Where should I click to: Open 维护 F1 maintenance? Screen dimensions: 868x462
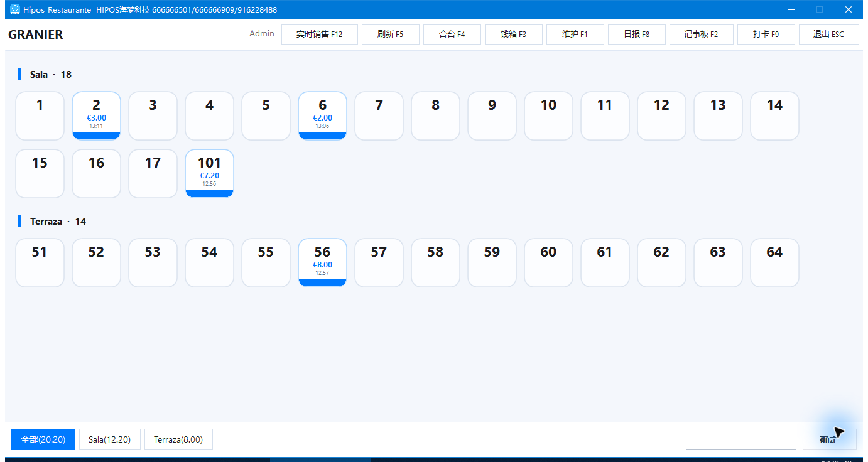tap(575, 35)
